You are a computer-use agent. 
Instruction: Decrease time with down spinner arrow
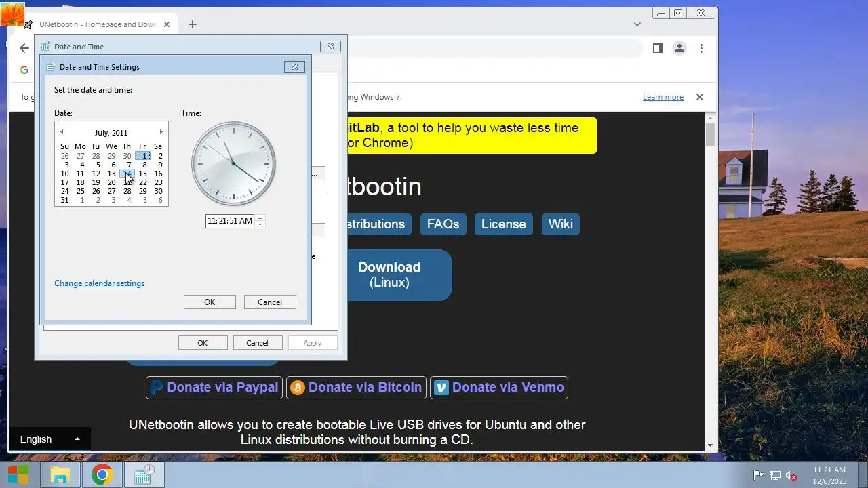point(260,224)
